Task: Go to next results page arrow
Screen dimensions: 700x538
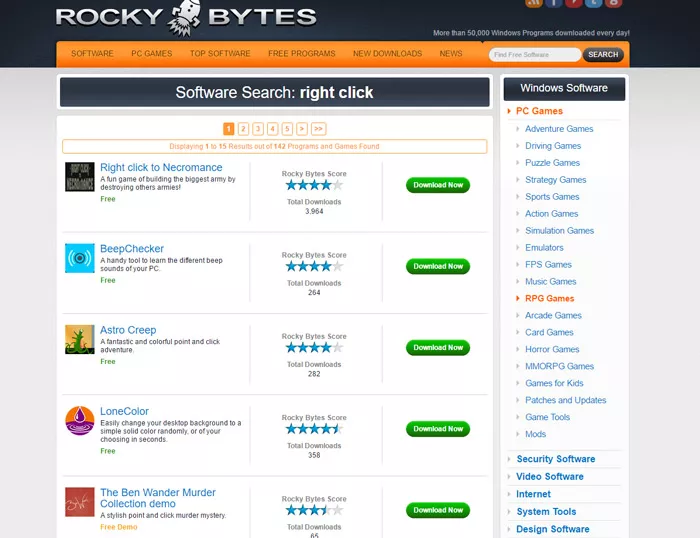Action: [302, 129]
